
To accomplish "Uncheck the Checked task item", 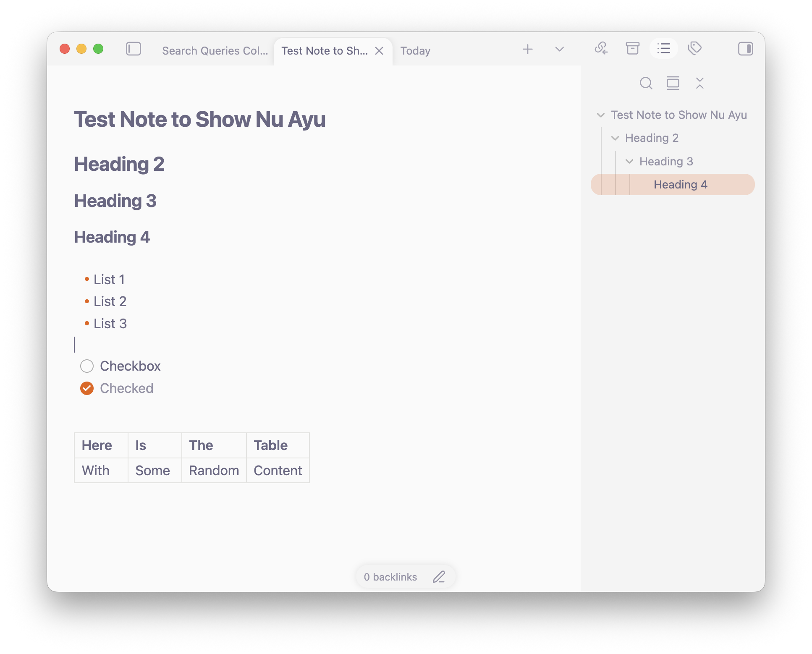I will (x=87, y=388).
